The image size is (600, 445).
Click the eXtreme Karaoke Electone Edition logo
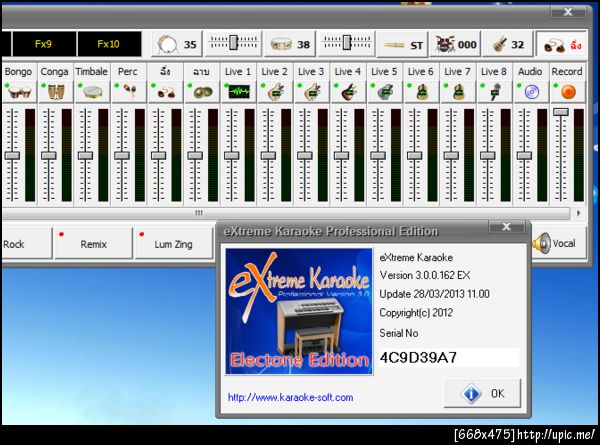tap(299, 311)
